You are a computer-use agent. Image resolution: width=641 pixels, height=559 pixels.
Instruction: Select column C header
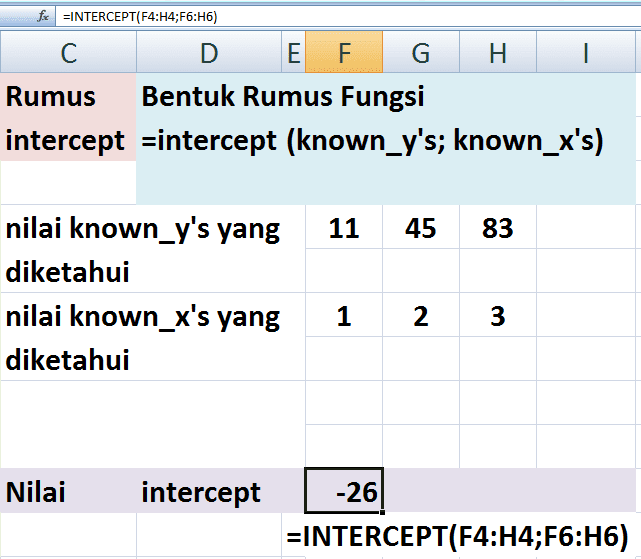pos(68,53)
